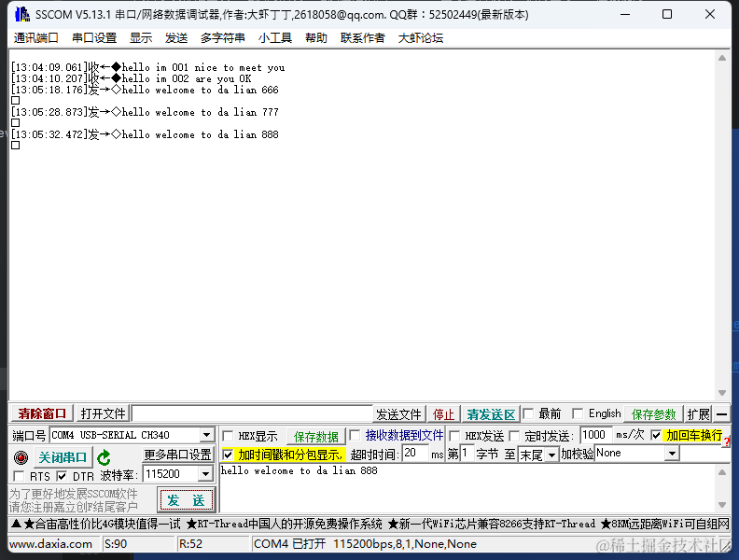Screen dimensions: 739x560
Task: Click the minus collapse button beside 扩展
Action: (721, 414)
